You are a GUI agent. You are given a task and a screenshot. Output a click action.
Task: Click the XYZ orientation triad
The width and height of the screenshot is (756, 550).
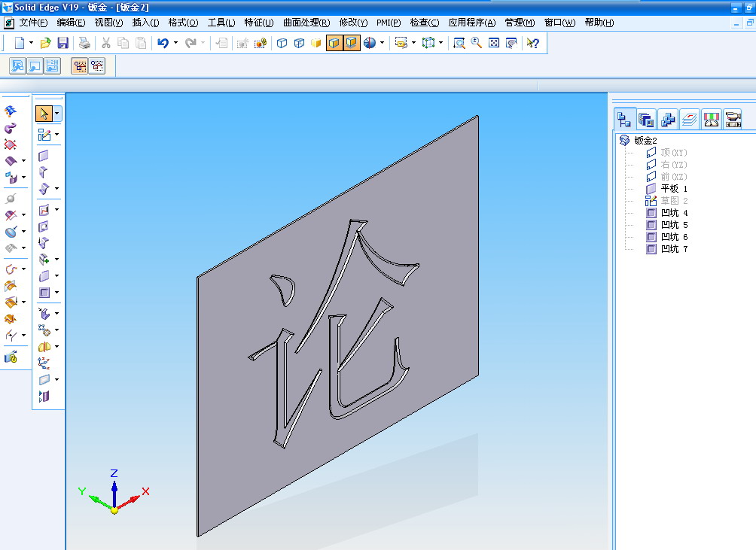(x=114, y=492)
